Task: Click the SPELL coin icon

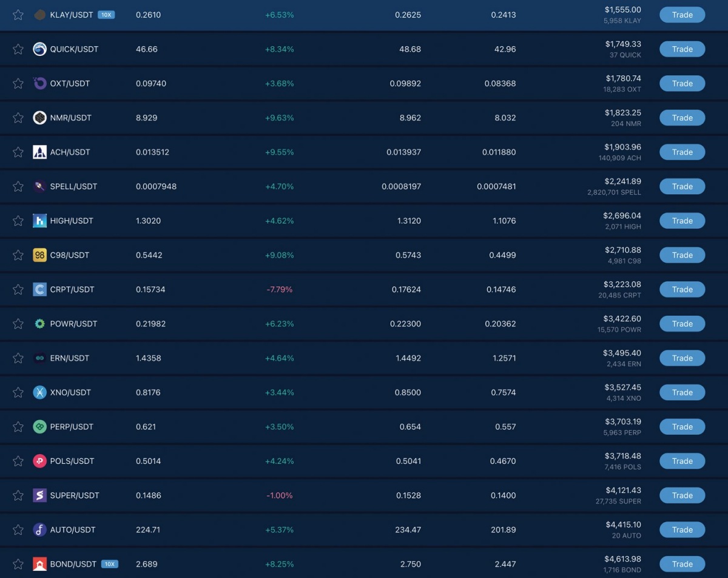Action: [39, 186]
